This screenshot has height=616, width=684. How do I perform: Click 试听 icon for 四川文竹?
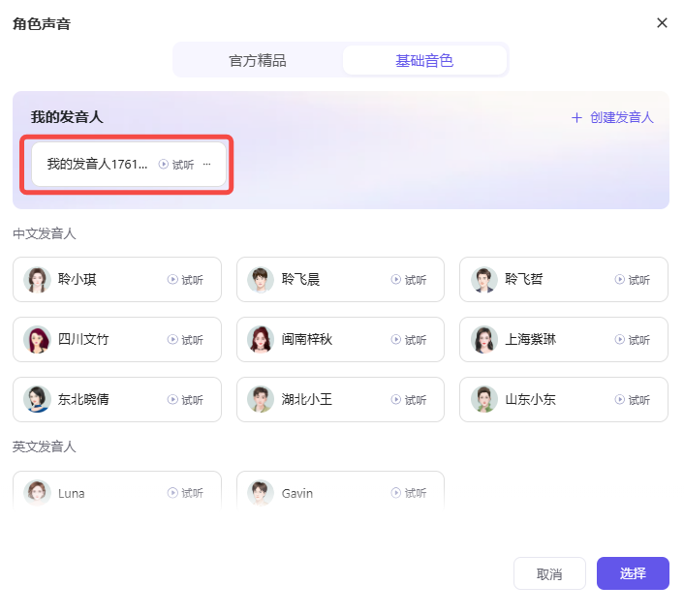(x=185, y=340)
